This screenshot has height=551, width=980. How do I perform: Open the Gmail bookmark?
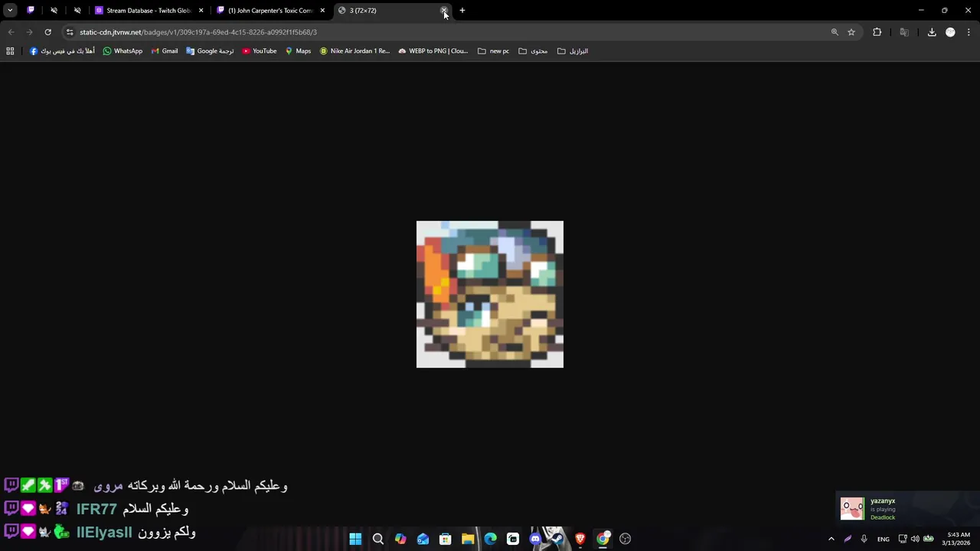[164, 51]
